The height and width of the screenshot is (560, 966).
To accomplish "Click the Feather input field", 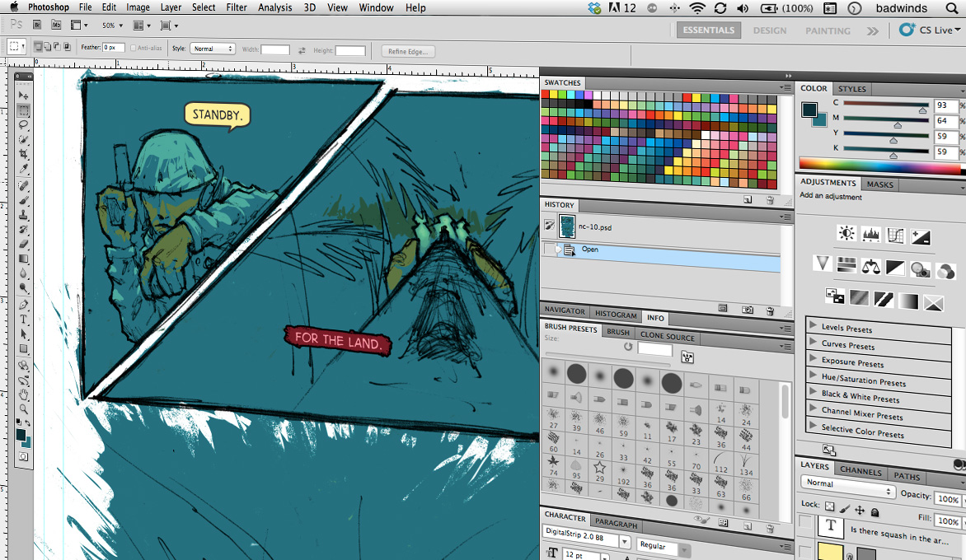I will [114, 48].
